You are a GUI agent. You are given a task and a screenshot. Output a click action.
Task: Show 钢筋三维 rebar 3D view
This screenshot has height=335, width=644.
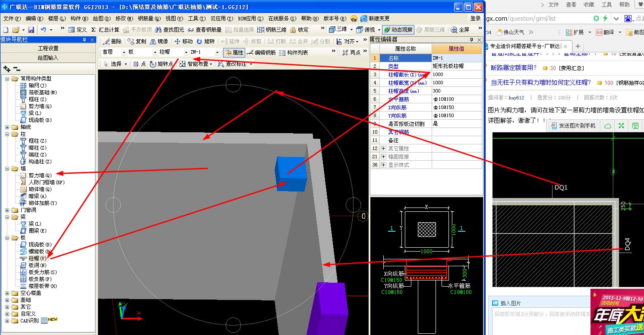[x=272, y=30]
